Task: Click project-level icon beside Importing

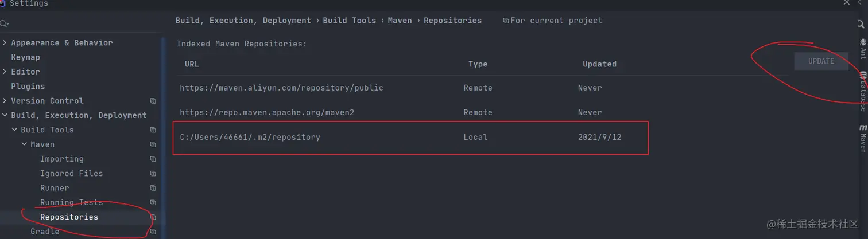Action: [153, 159]
